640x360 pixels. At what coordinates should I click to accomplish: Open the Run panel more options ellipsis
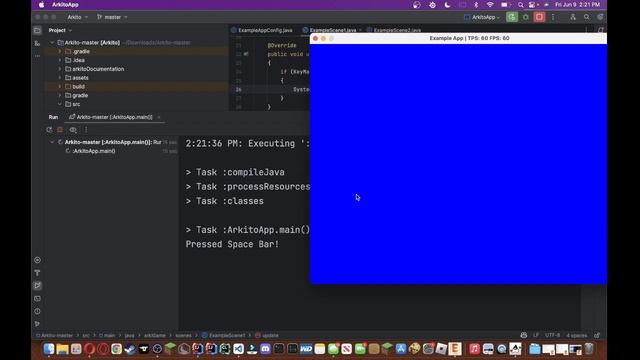click(x=86, y=130)
